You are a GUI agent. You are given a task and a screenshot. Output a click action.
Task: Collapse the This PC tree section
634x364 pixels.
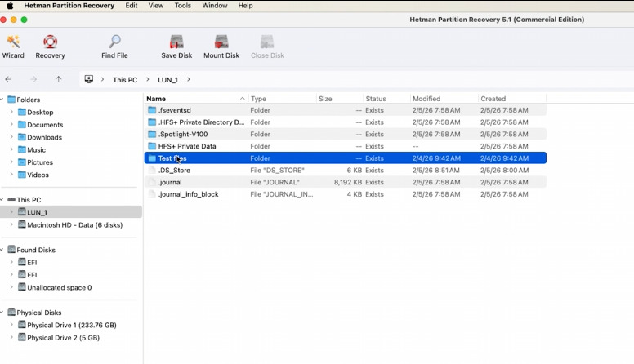(x=2, y=200)
